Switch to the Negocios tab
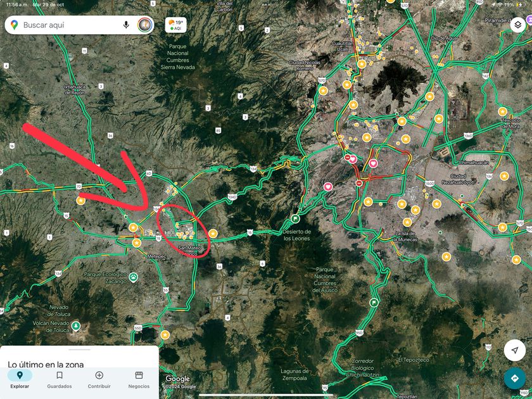The height and width of the screenshot is (399, 532). (139, 379)
